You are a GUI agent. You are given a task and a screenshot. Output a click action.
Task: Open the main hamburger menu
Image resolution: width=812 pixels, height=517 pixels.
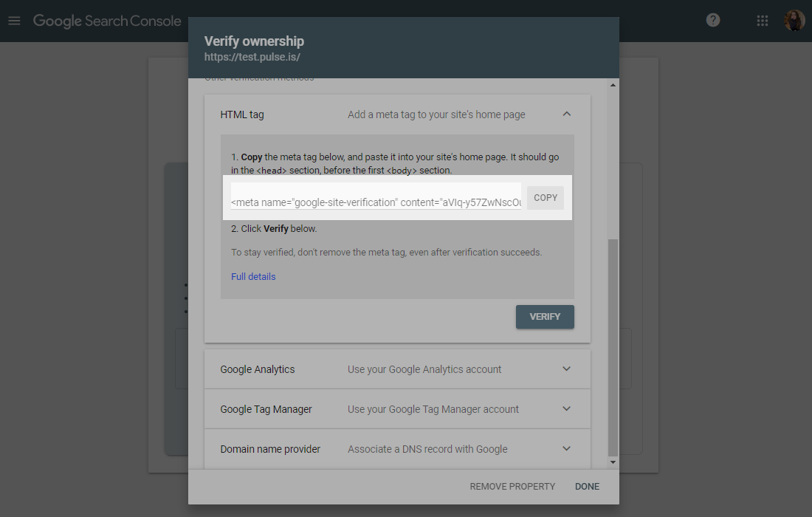(x=14, y=21)
